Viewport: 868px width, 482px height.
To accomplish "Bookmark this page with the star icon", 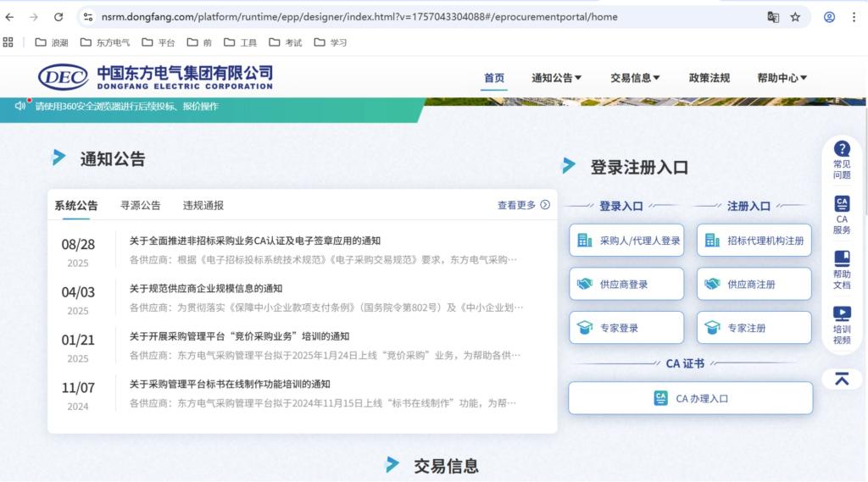I will point(795,17).
